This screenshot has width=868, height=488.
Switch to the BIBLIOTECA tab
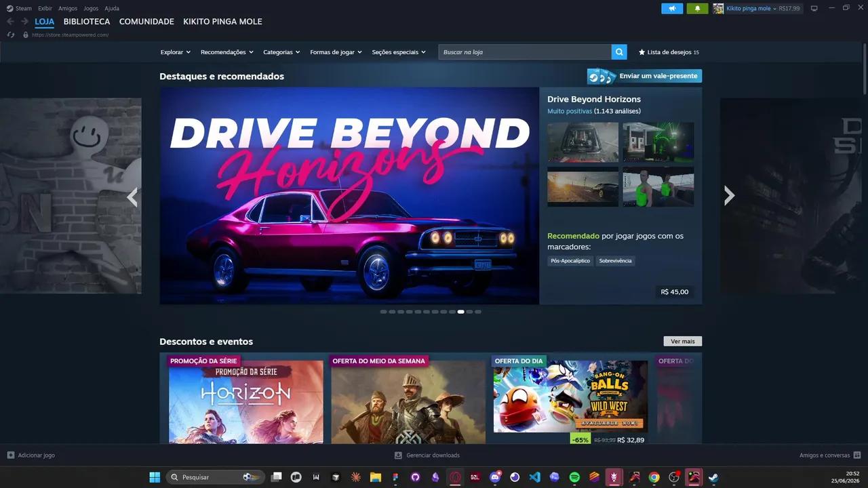pos(87,22)
